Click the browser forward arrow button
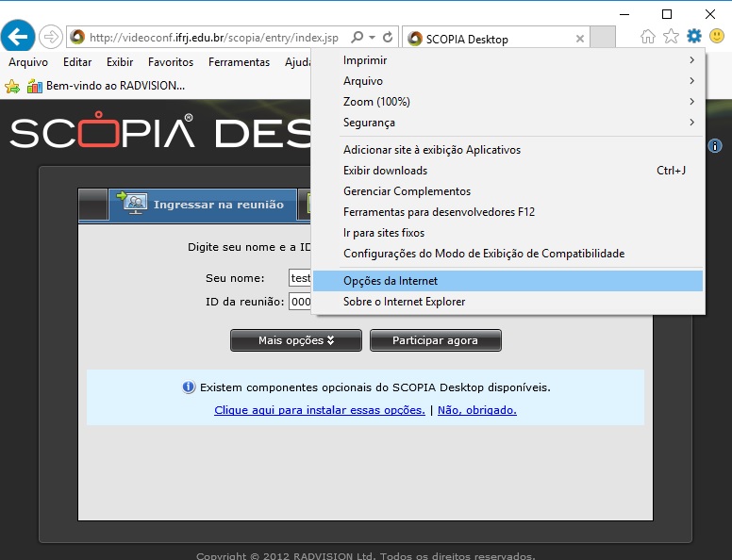This screenshot has width=732, height=560. (x=50, y=38)
